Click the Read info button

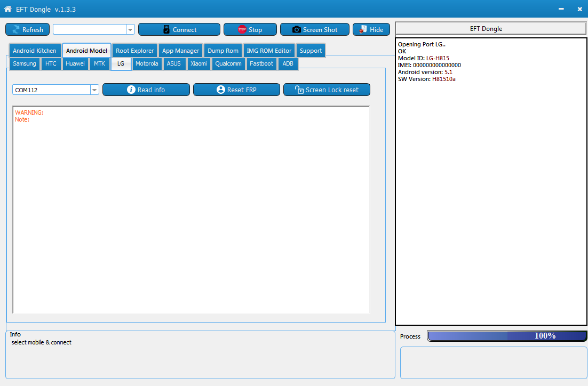tap(146, 90)
